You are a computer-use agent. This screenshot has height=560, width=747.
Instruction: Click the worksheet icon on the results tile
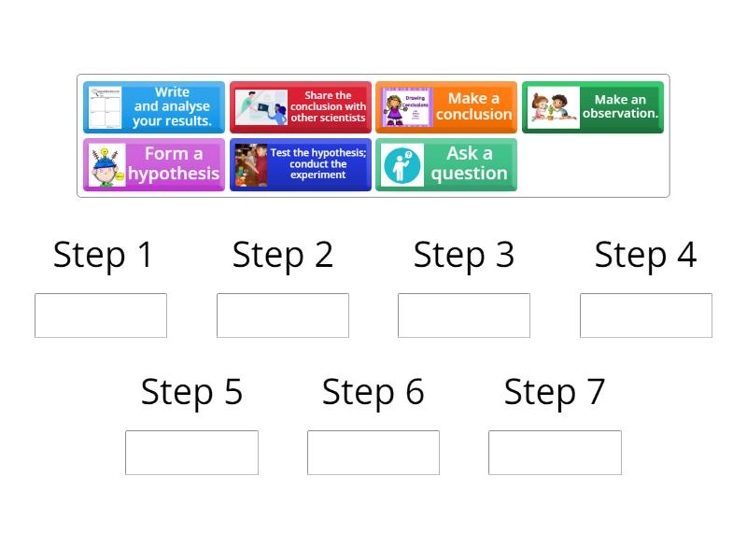click(x=106, y=107)
